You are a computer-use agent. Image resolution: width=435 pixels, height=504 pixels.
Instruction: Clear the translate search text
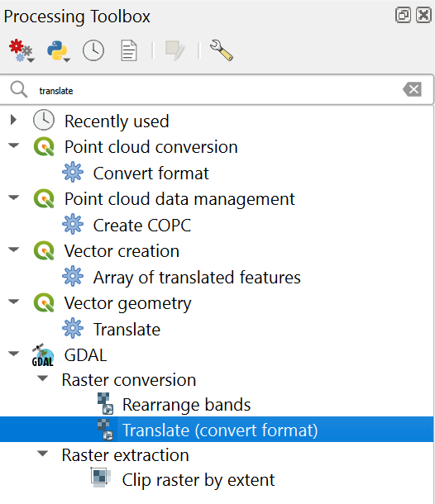tap(412, 89)
